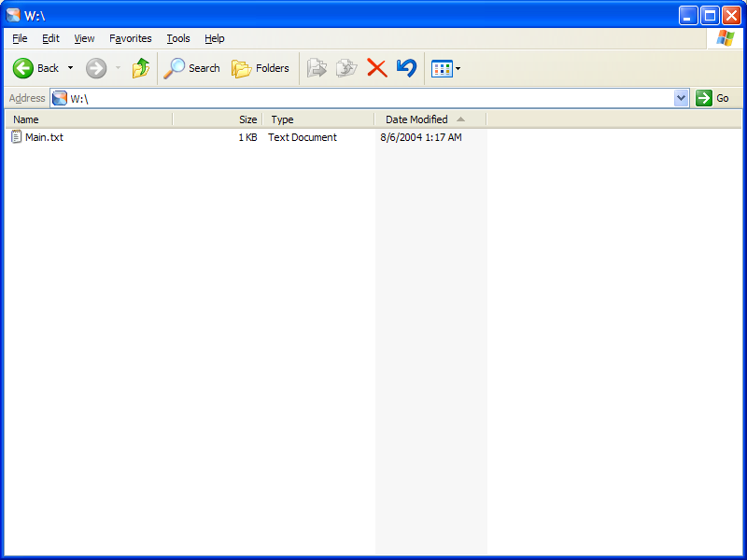Open the Back history dropdown arrow
Image resolution: width=747 pixels, height=560 pixels.
click(x=71, y=68)
